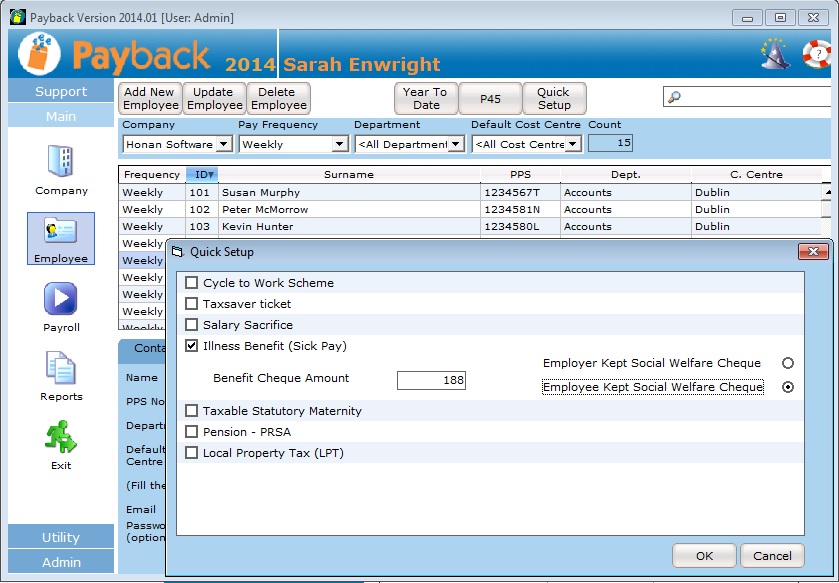Open the Pay Frequency dropdown
This screenshot has height=583, width=839.
340,144
